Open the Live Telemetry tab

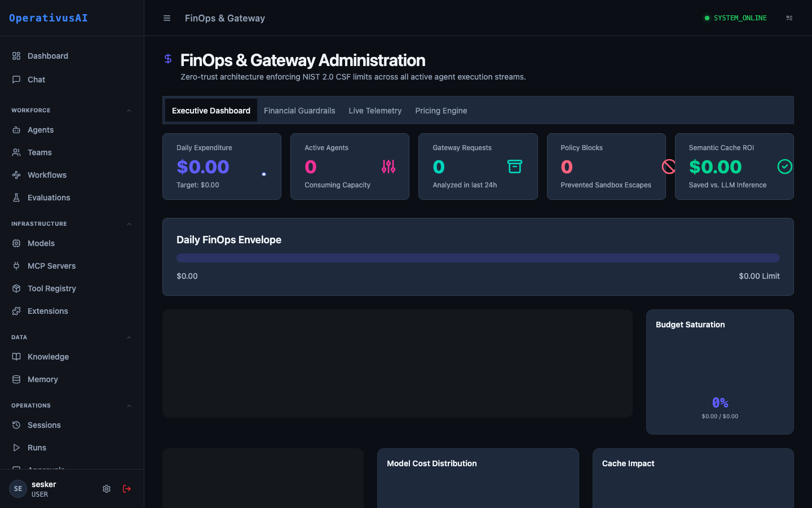(375, 111)
